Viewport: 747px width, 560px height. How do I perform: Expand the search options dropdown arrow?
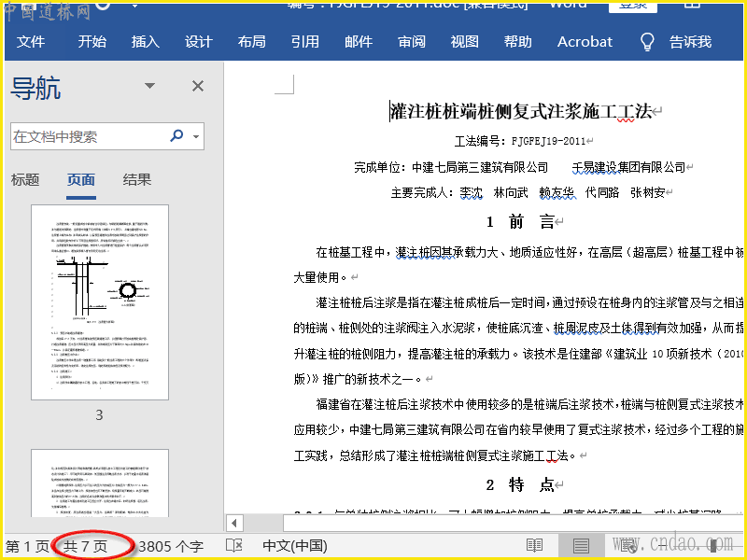click(196, 136)
